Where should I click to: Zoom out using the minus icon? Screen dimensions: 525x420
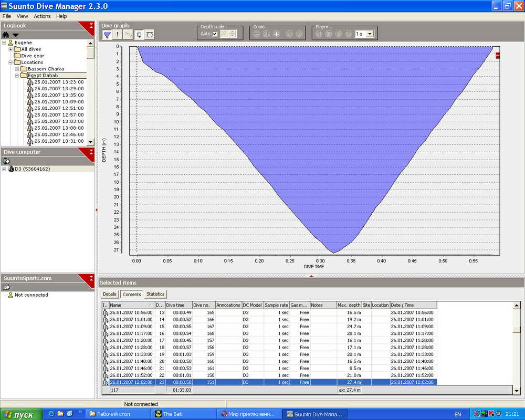click(x=257, y=34)
